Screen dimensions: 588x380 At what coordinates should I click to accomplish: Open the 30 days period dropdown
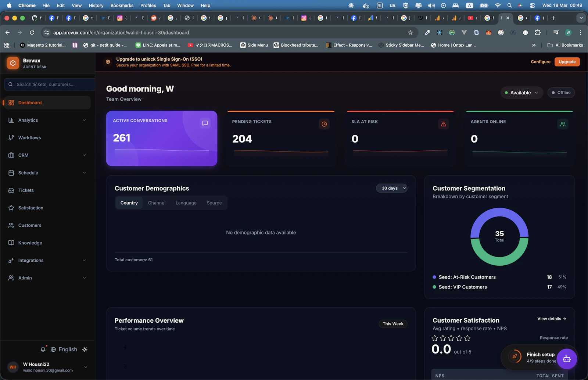pos(391,188)
